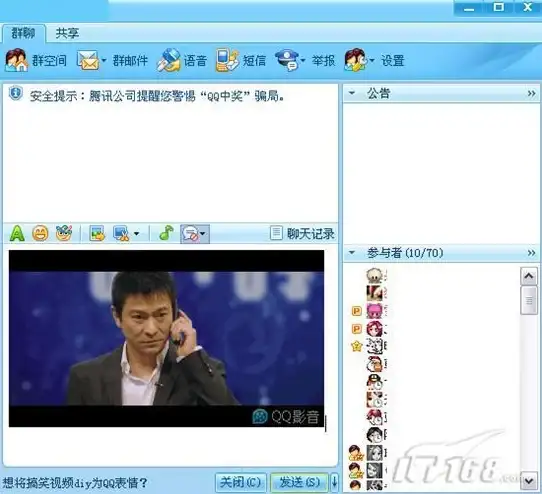Image resolution: width=542 pixels, height=494 pixels.
Task: Click the 举报 text label
Action: pyautogui.click(x=324, y=60)
